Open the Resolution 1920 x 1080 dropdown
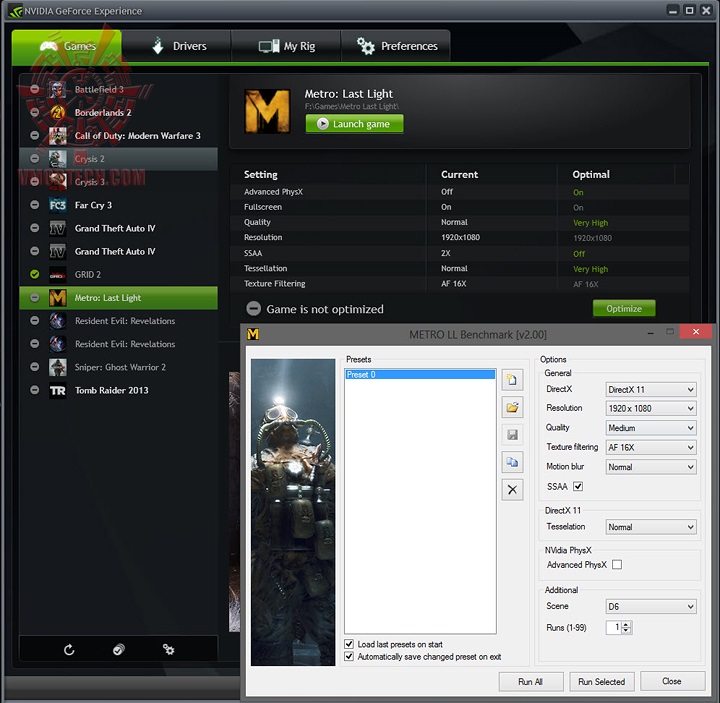This screenshot has height=703, width=720. [x=651, y=408]
